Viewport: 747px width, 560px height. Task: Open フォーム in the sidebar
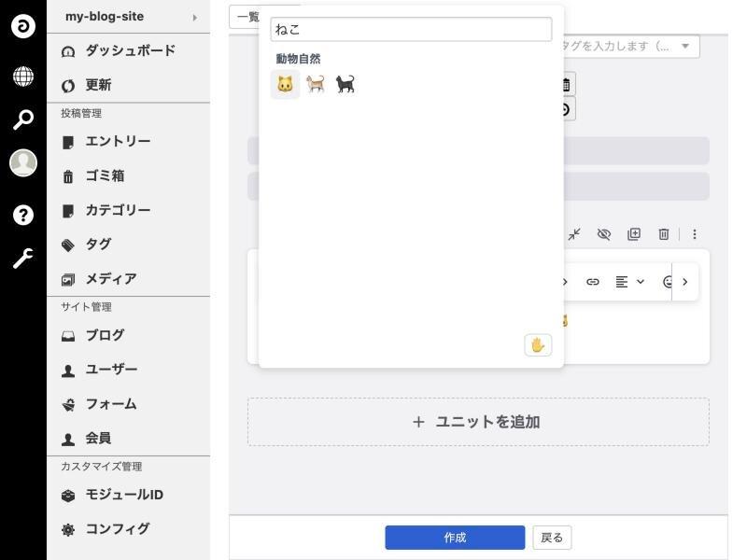129,404
